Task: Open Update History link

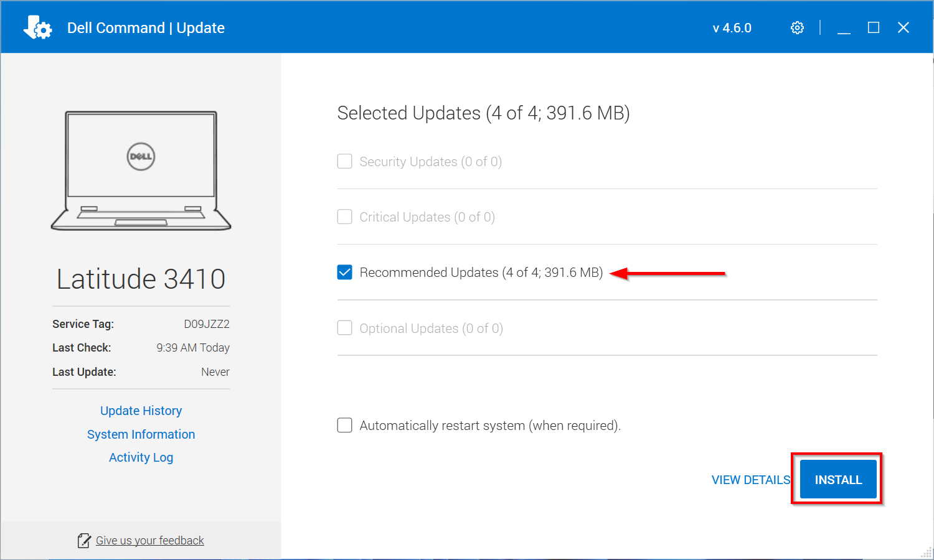Action: (141, 411)
